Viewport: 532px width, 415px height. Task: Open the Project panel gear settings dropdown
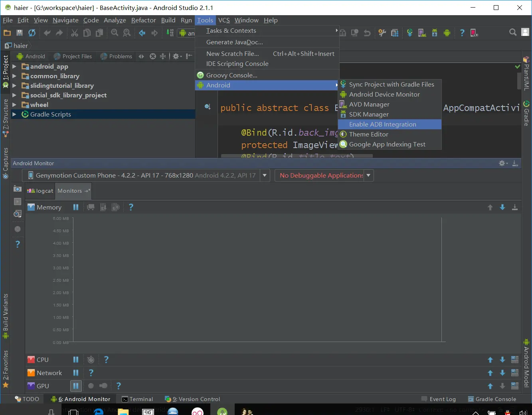coord(177,57)
